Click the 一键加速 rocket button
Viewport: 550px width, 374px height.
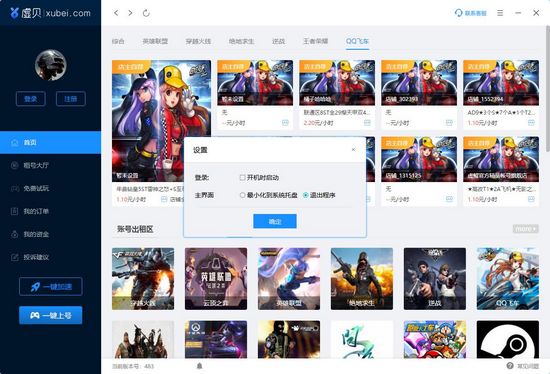point(51,287)
